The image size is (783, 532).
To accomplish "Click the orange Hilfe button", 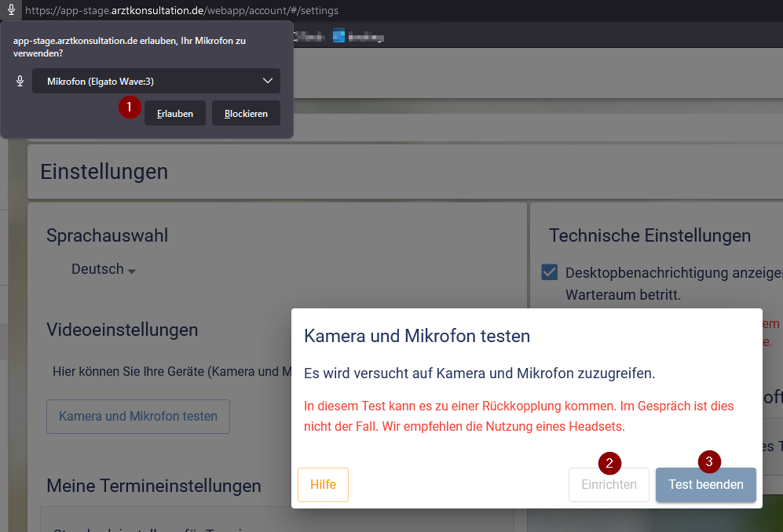I will point(323,485).
